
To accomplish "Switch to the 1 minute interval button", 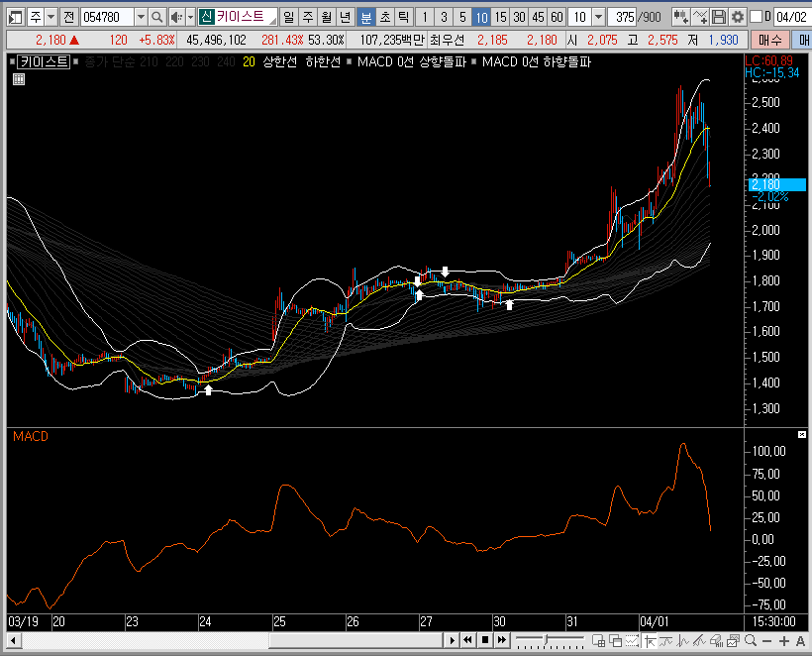I will (x=425, y=17).
